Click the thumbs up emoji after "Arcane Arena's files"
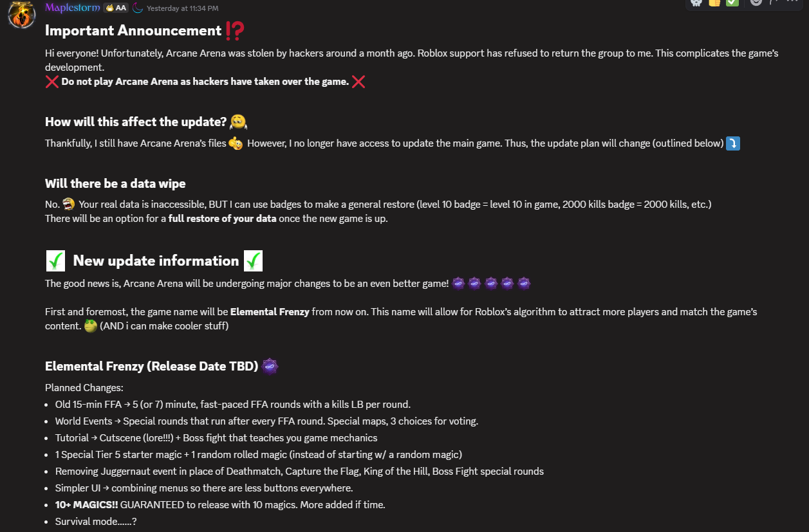809x532 pixels. (236, 143)
